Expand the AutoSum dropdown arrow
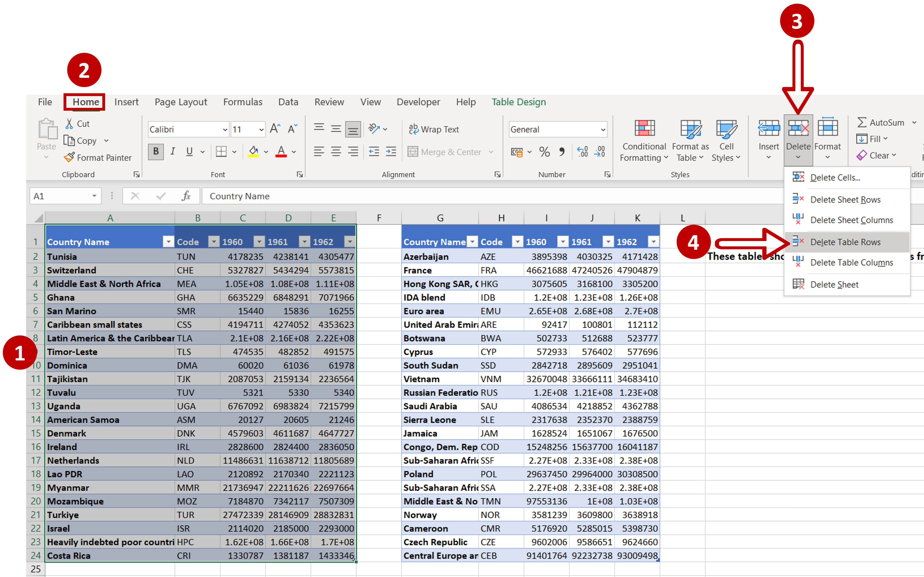 click(x=914, y=122)
